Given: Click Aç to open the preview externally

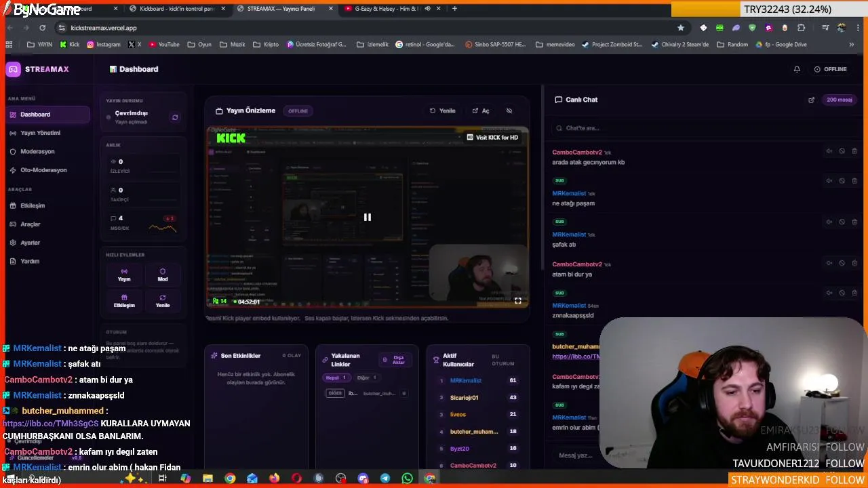Looking at the screenshot, I should (481, 110).
